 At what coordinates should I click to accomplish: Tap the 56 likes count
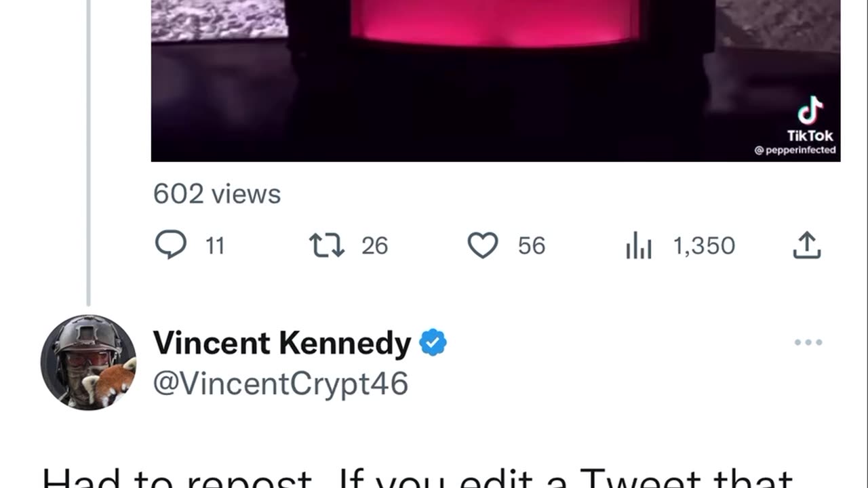coord(532,246)
